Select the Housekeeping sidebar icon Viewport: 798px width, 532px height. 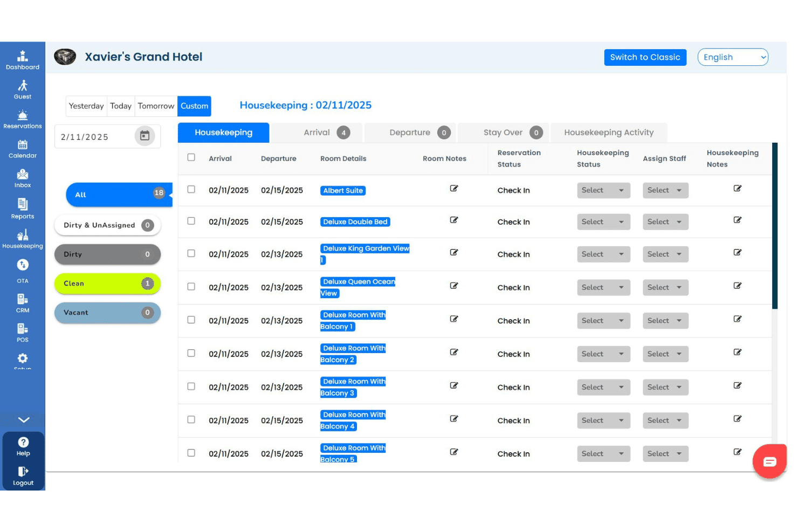(x=23, y=235)
